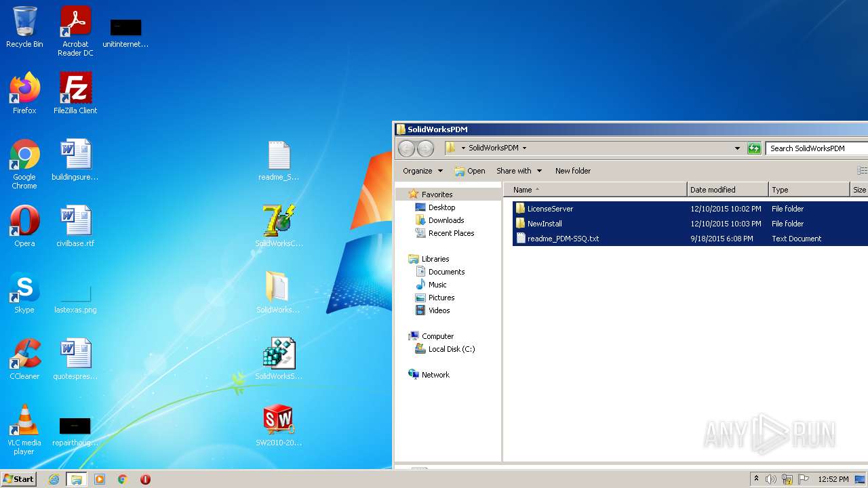Show hidden system tray icons
Viewport: 868px width, 488px height.
coord(756,479)
